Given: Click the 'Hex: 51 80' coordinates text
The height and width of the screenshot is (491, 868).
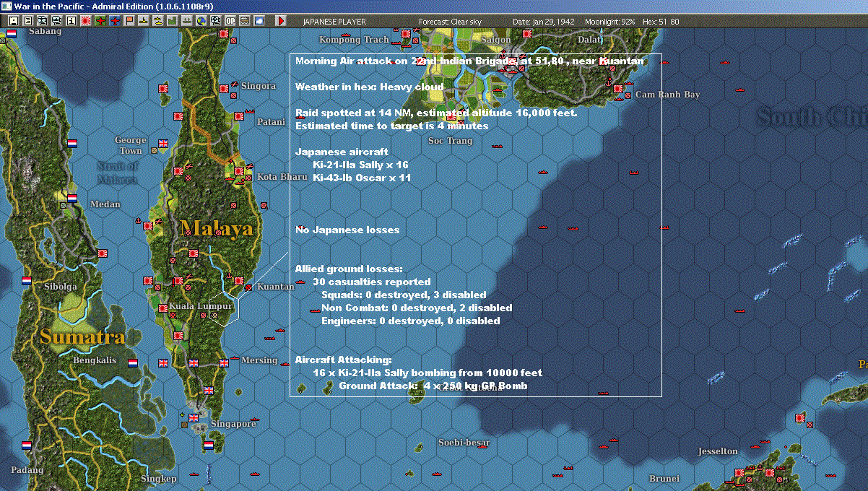Looking at the screenshot, I should (x=660, y=22).
